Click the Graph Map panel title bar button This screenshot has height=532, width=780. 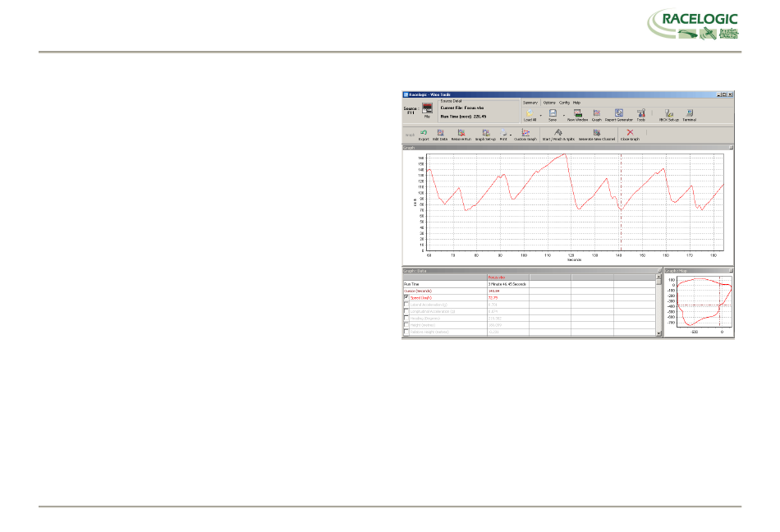click(x=731, y=271)
